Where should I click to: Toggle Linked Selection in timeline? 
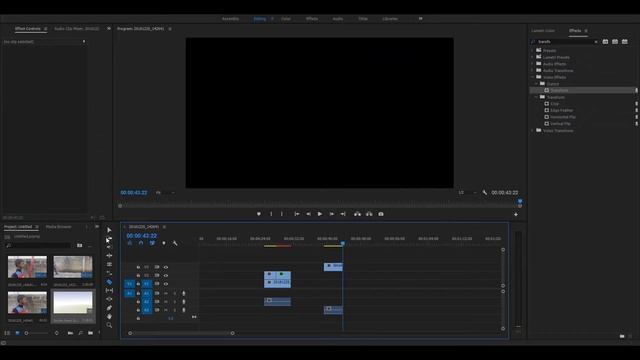pos(152,243)
